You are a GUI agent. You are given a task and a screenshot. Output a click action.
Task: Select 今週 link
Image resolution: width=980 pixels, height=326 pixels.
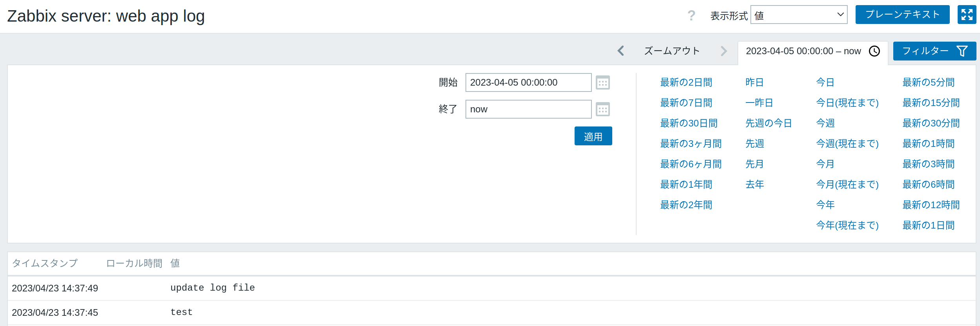tap(825, 123)
